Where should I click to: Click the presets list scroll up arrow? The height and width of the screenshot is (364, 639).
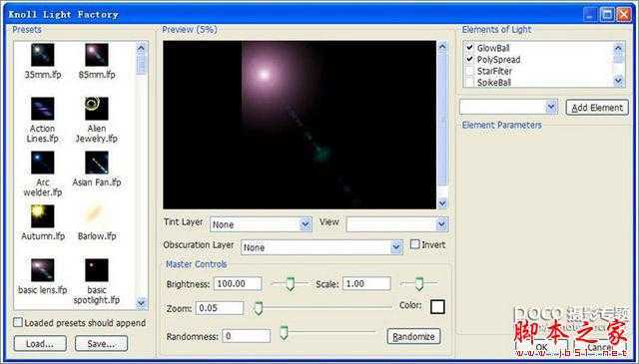pos(142,48)
